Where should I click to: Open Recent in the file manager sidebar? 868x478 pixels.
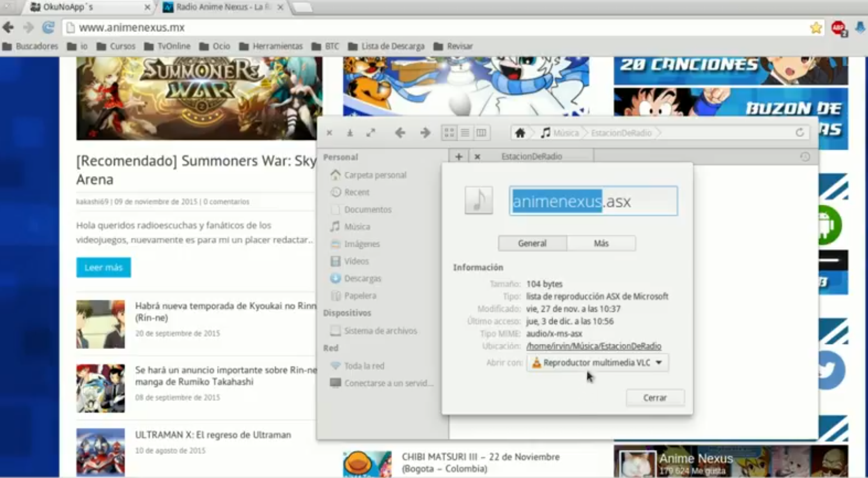click(350, 192)
